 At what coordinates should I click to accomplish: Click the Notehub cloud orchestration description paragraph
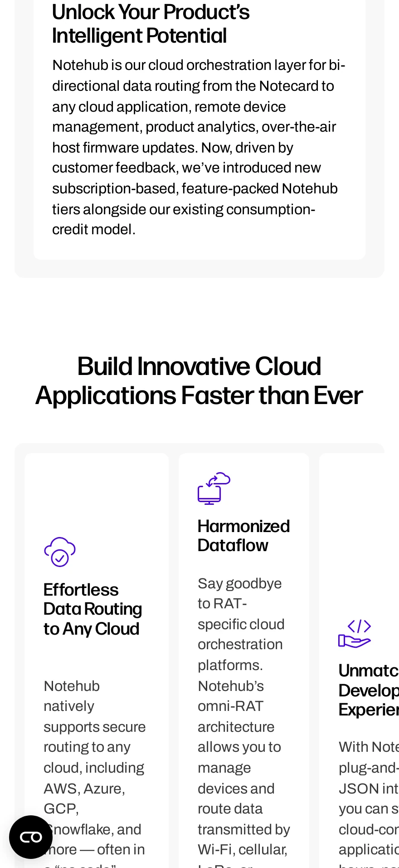coord(199,147)
